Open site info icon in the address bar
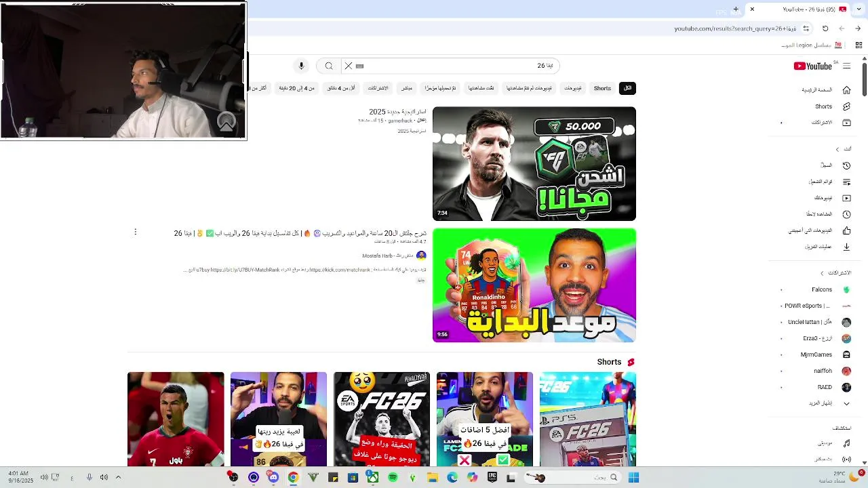The height and width of the screenshot is (488, 868). point(806,28)
